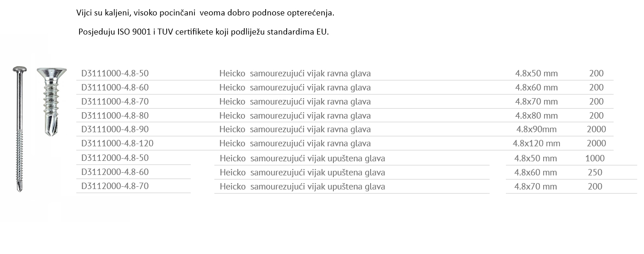Image resolution: width=644 pixels, height=254 pixels.
Task: Click quantity 250 in the 4.8x60 row
Action: click(x=595, y=172)
